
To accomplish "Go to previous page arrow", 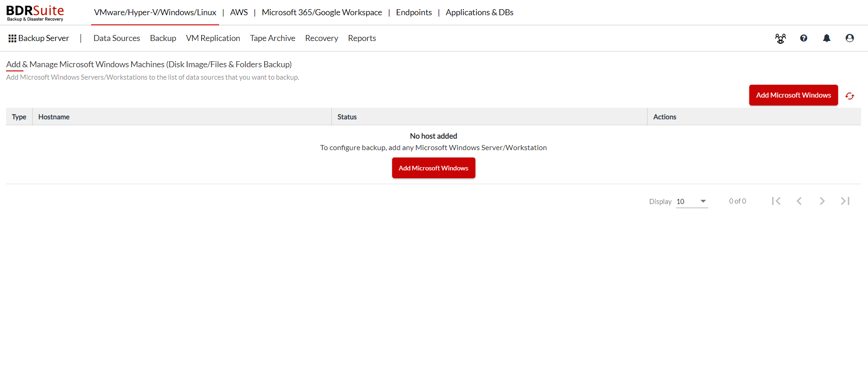I will pos(799,201).
